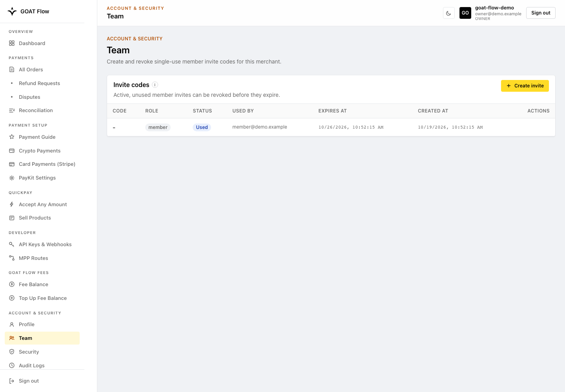Screen dimensions: 565x392
Task: Click the GOAT Flow logo icon
Action: [x=12, y=11]
